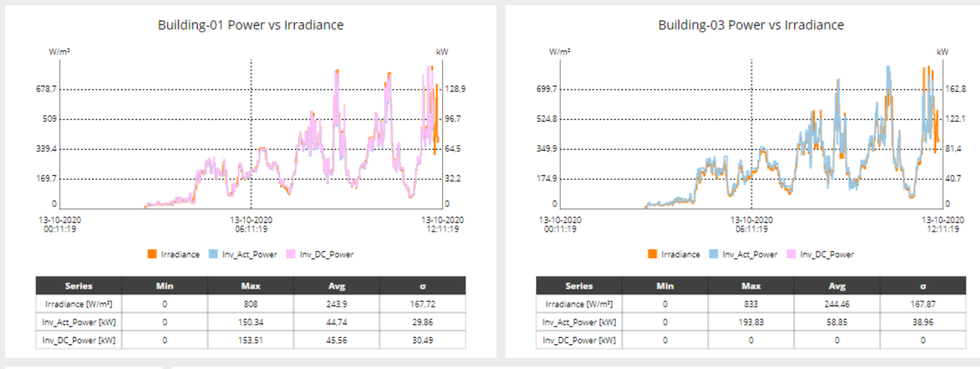Viewport: 980px width, 369px height.
Task: Click max irradiance value 833
Action: [751, 304]
